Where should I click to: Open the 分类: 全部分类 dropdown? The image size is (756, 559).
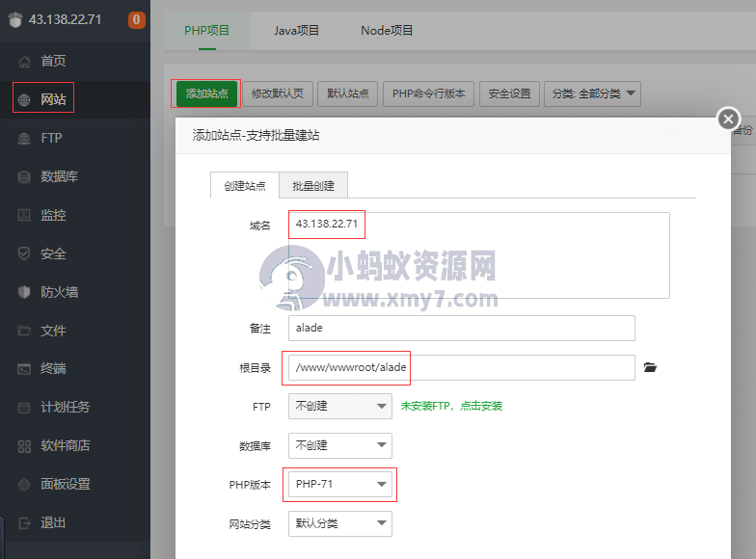tap(592, 93)
